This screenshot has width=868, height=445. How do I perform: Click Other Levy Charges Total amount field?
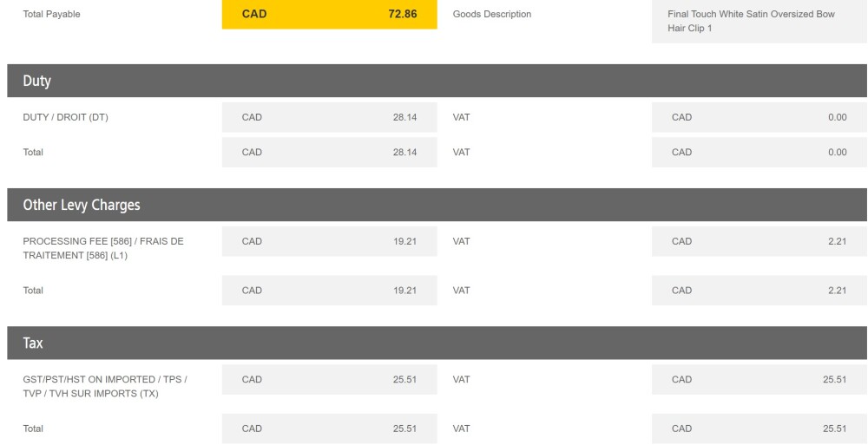coord(329,291)
